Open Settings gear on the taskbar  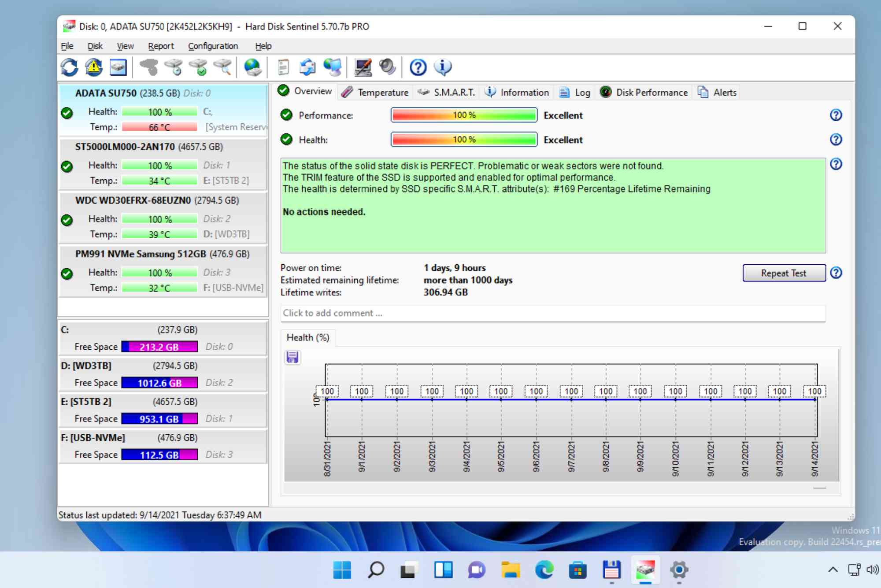tap(679, 570)
